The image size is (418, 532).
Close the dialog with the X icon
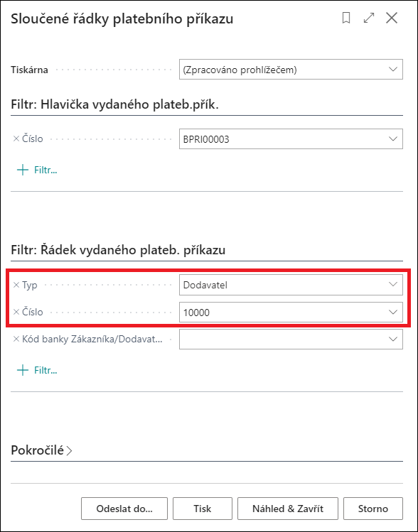(x=392, y=18)
